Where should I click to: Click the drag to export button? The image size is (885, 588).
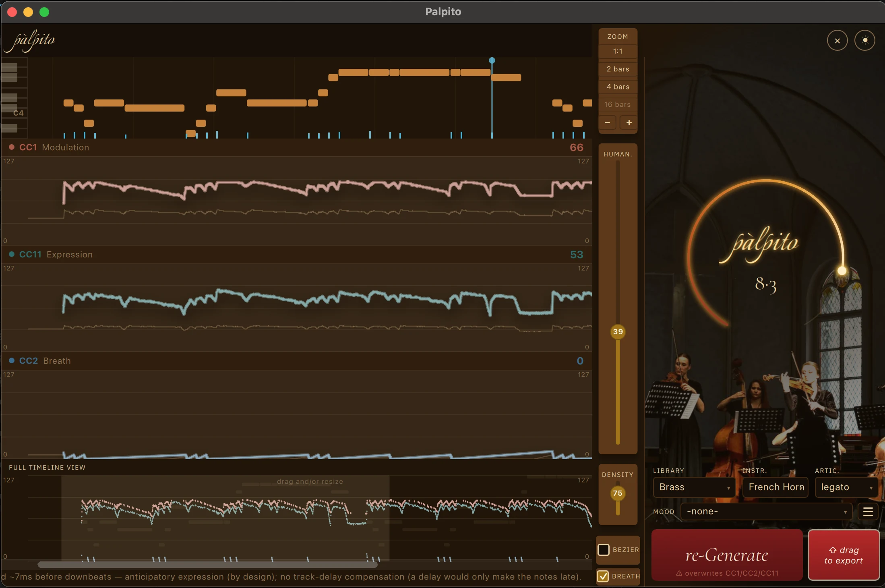844,555
